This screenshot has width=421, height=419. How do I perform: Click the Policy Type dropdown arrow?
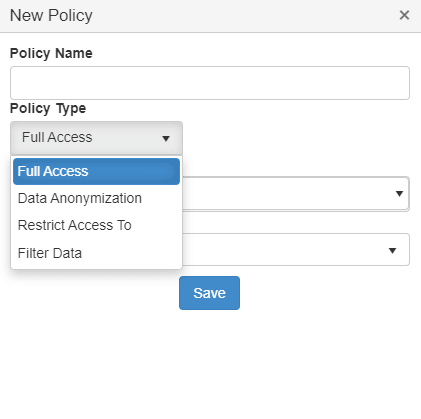pyautogui.click(x=166, y=138)
